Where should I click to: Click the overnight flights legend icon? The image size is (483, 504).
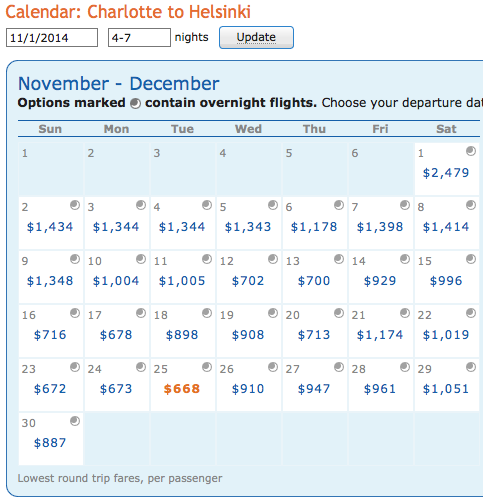point(135,104)
